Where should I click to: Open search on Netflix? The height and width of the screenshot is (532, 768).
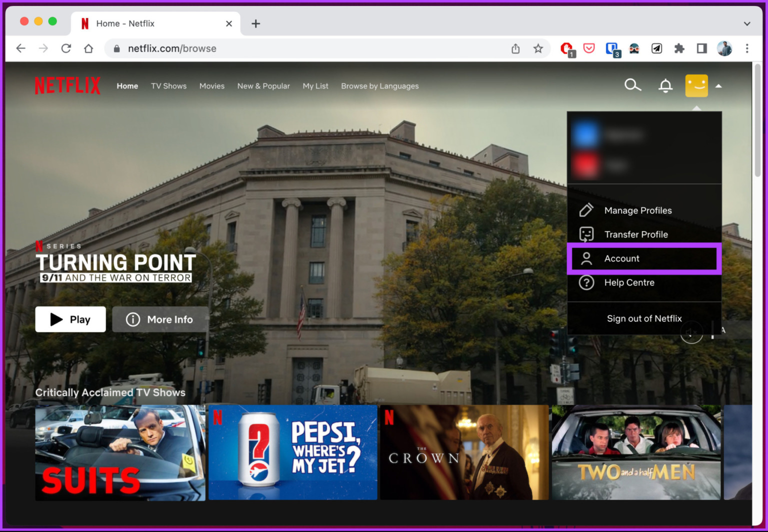pos(632,85)
